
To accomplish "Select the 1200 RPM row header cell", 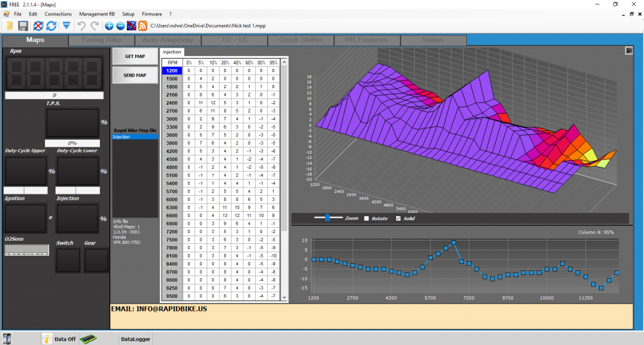I will coord(172,70).
